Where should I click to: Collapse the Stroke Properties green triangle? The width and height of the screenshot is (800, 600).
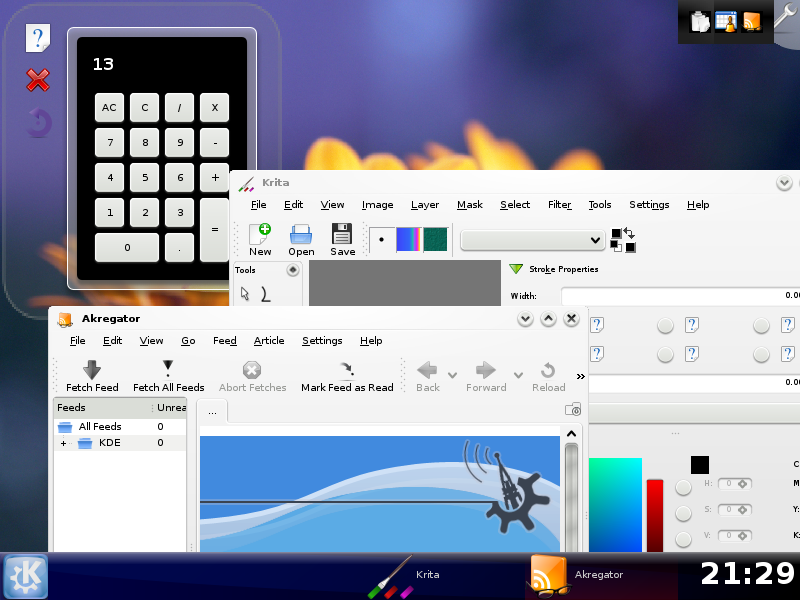click(516, 269)
